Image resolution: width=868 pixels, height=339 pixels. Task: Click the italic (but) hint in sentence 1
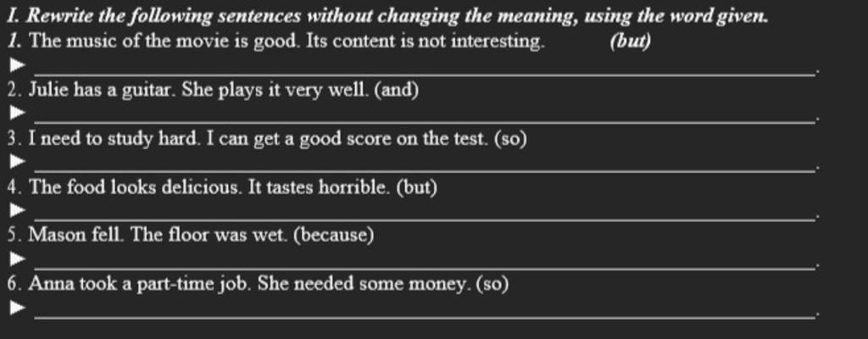tap(630, 42)
